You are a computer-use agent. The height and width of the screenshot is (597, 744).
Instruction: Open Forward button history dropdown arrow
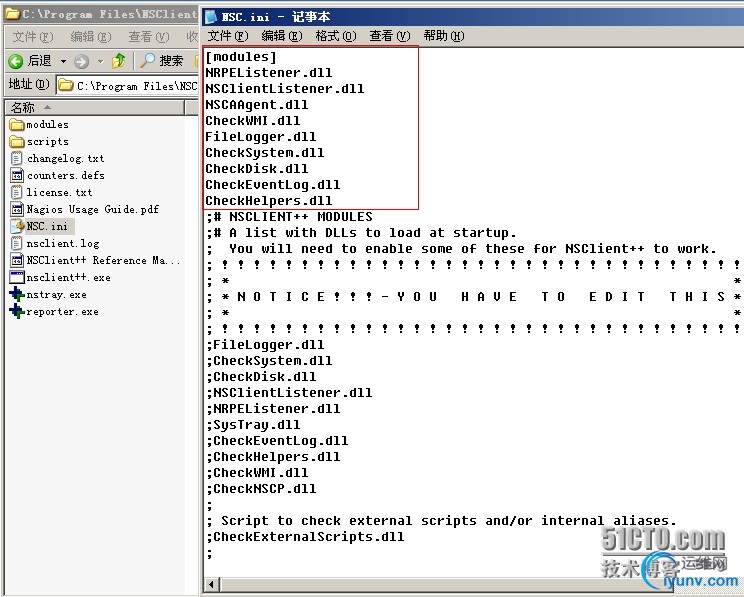[100, 61]
